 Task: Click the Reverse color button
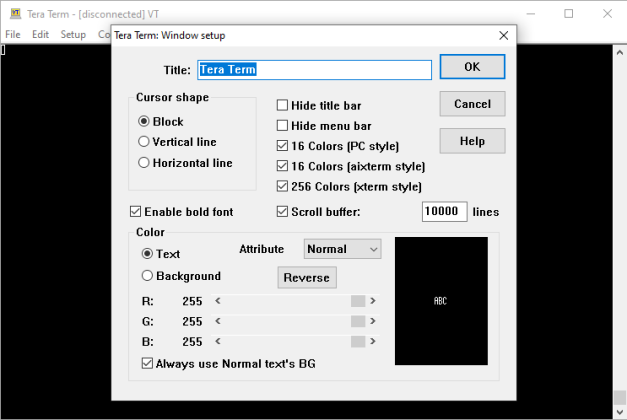coord(307,278)
